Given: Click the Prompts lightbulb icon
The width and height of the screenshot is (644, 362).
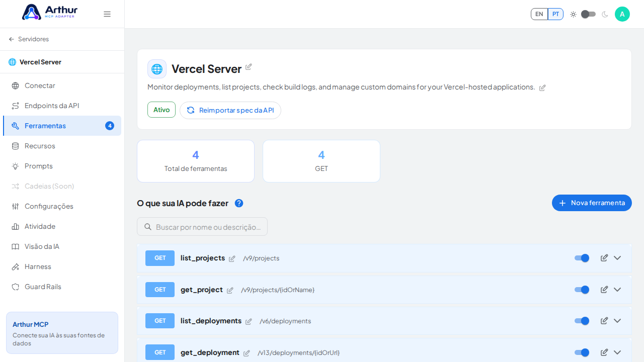Looking at the screenshot, I should point(16,166).
